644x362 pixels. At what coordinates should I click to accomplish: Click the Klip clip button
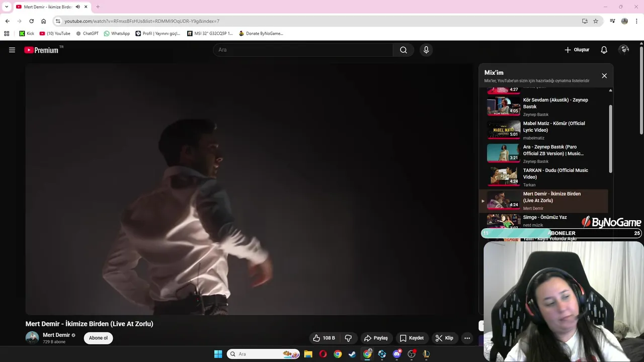coord(444,338)
